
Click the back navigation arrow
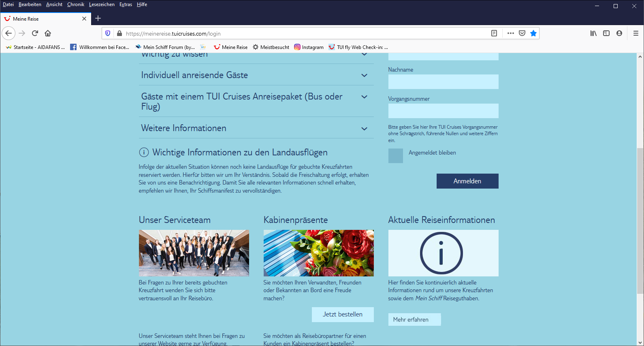[9, 33]
